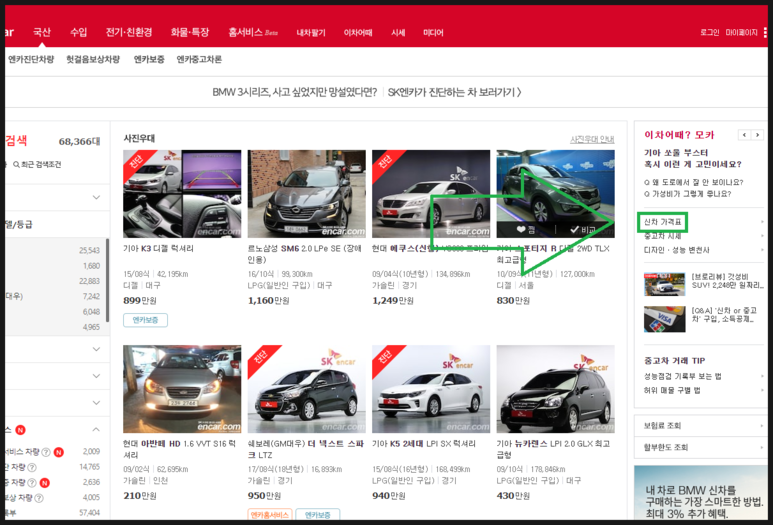This screenshot has width=773, height=525.
Task: Click the 최근 검색조건 magnifier icon
Action: 16,165
